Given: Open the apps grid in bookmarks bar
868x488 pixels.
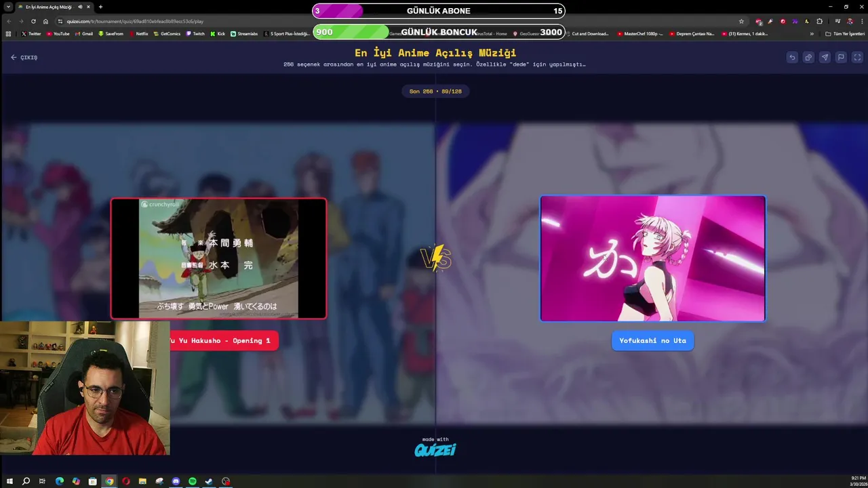Looking at the screenshot, I should point(8,33).
